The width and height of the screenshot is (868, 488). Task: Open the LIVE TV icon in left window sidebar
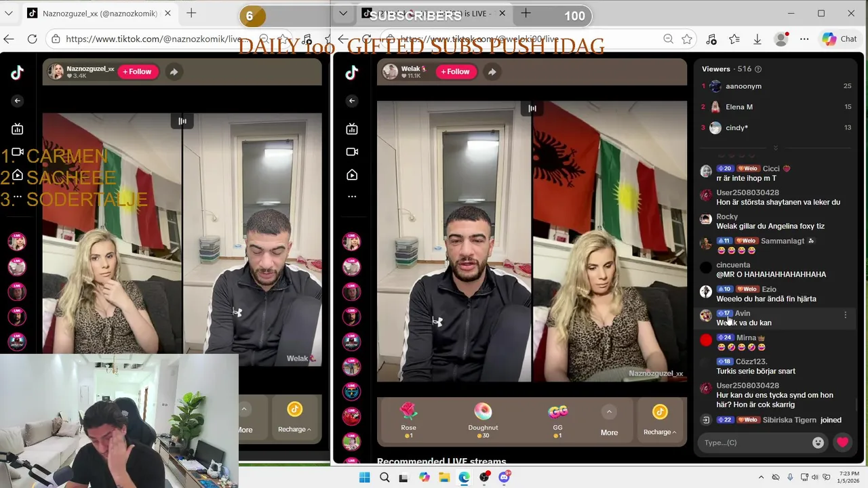18,129
